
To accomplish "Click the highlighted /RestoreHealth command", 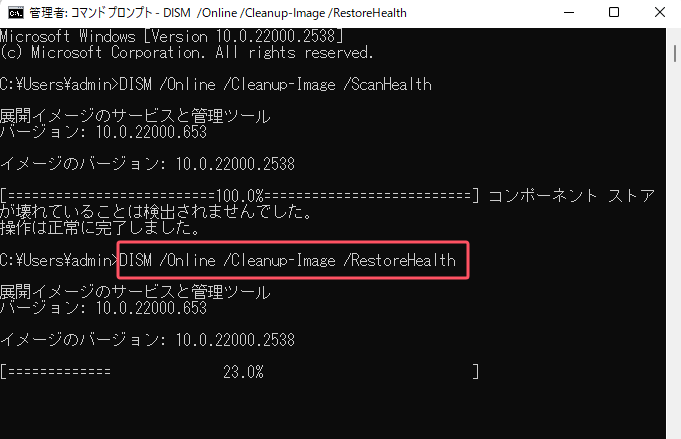I will pyautogui.click(x=288, y=260).
